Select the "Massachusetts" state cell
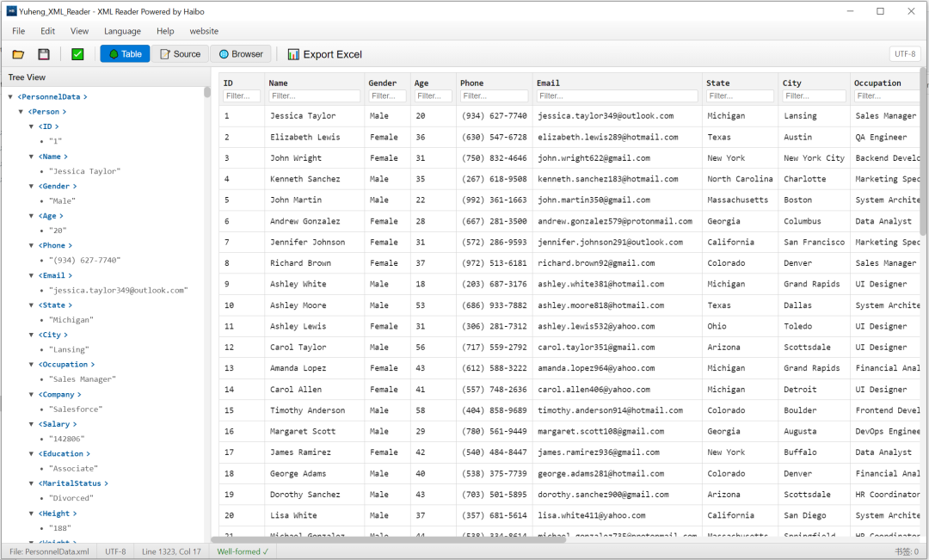 [x=738, y=200]
